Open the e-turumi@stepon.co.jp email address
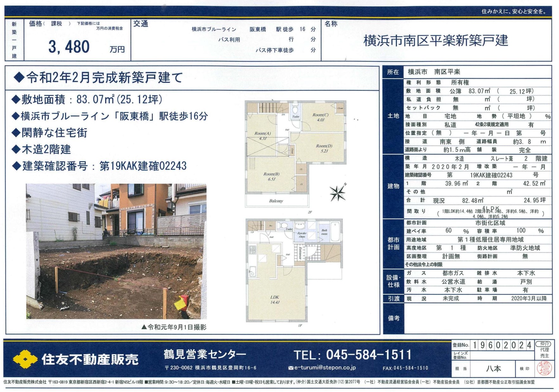559x392 pixels. 325,368
